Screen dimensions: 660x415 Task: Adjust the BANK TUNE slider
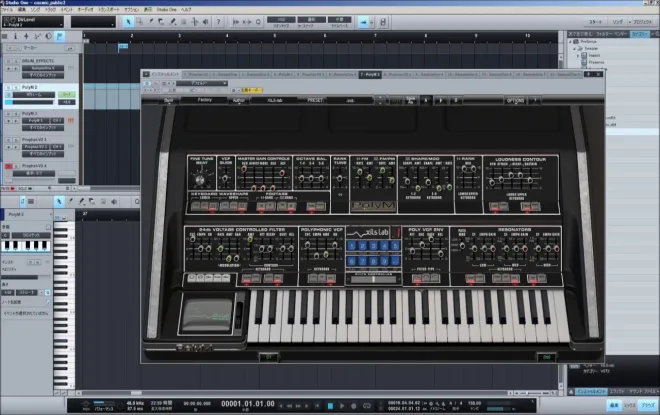(x=340, y=177)
